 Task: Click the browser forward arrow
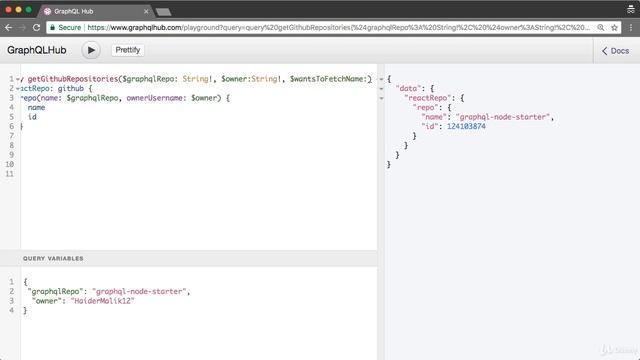click(22, 27)
